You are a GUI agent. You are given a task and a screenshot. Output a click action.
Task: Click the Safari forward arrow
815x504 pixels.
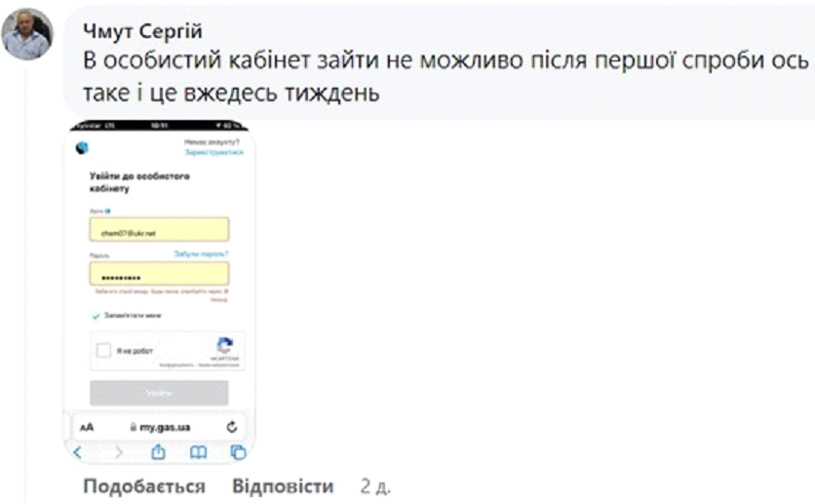119,452
